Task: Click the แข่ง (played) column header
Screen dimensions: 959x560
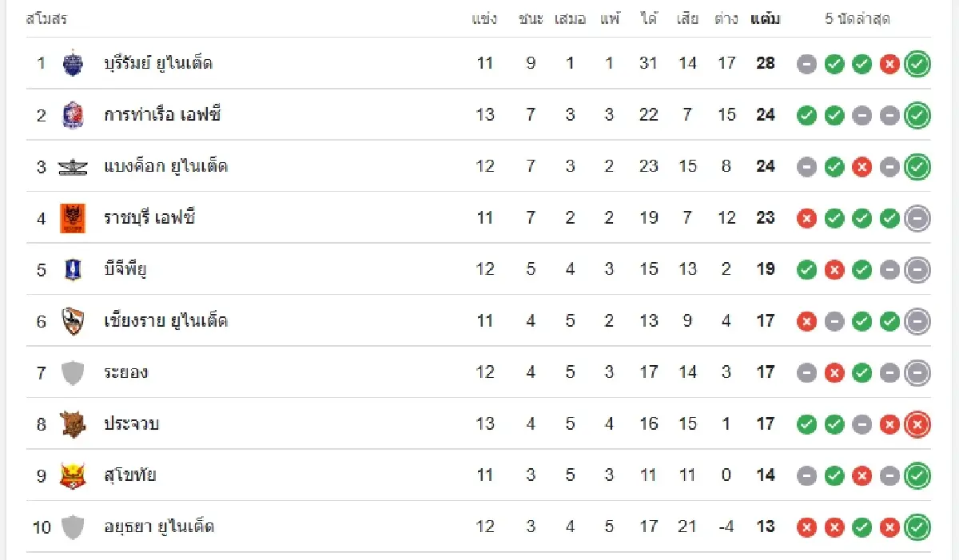Action: pyautogui.click(x=485, y=19)
